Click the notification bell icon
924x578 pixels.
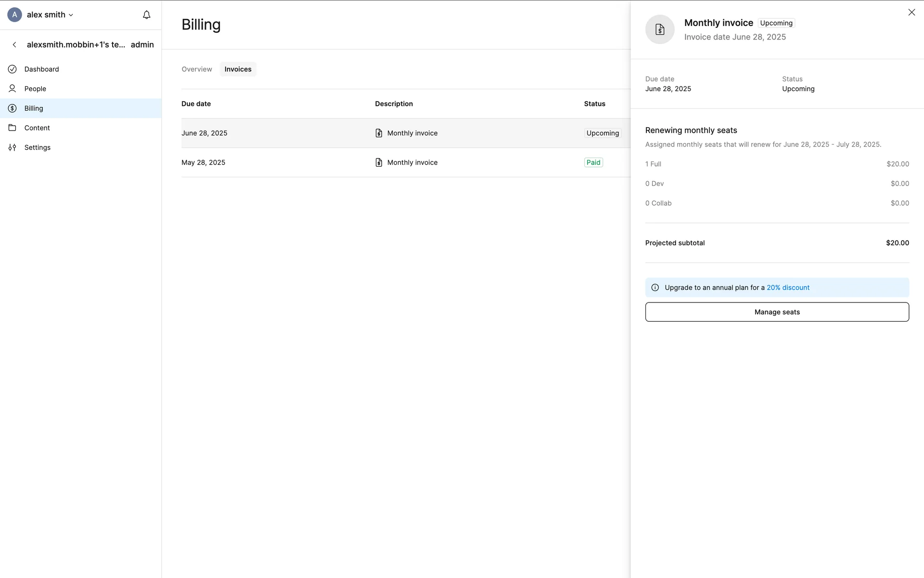(x=147, y=15)
